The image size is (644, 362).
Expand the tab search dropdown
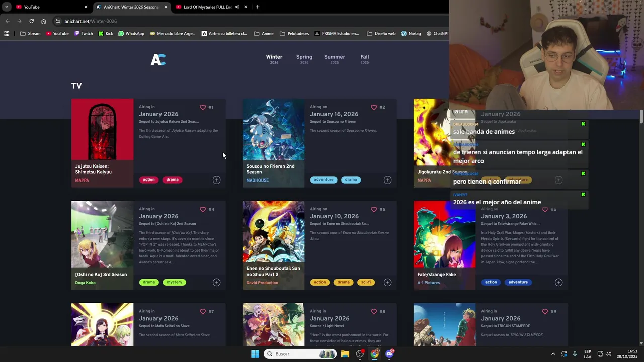click(x=7, y=7)
